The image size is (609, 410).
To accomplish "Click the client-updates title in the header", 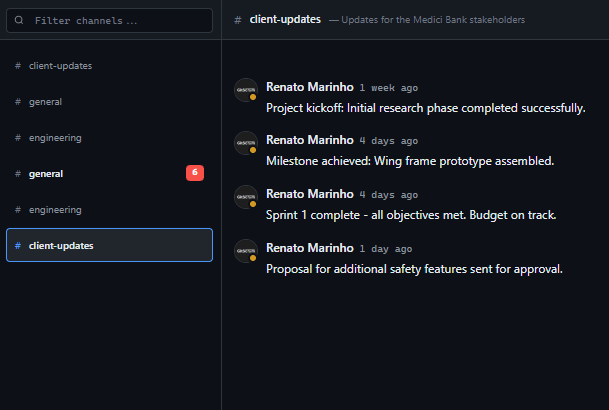I will point(285,20).
